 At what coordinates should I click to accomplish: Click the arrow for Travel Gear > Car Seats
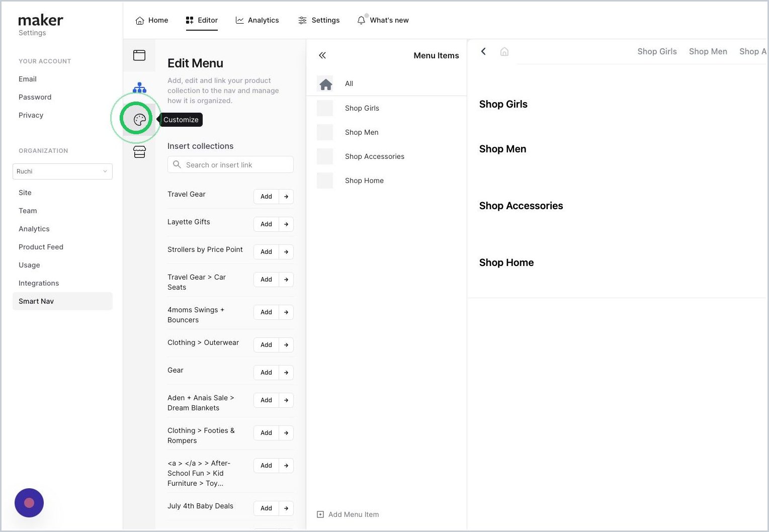point(286,280)
